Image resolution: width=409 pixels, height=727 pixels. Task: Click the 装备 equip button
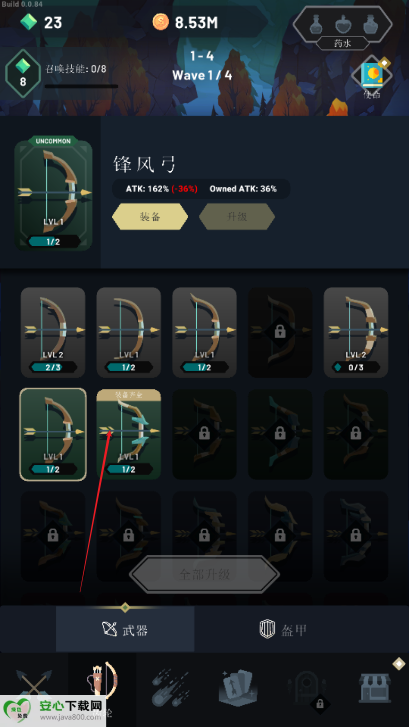(x=150, y=217)
